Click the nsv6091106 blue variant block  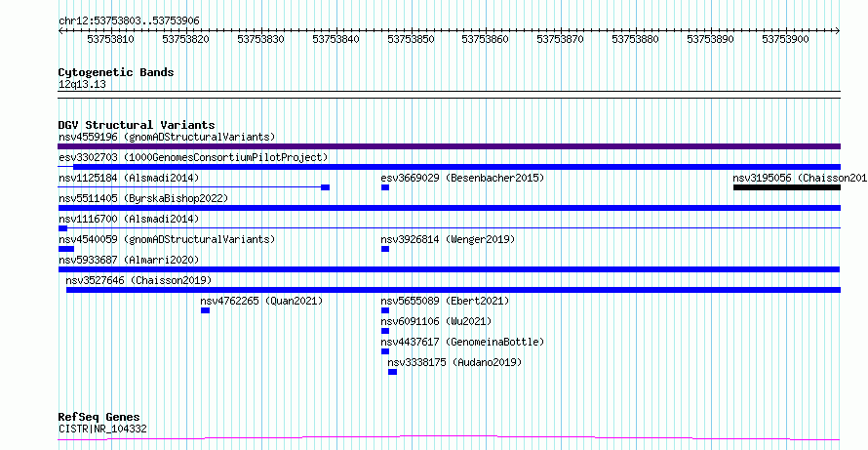pyautogui.click(x=385, y=331)
